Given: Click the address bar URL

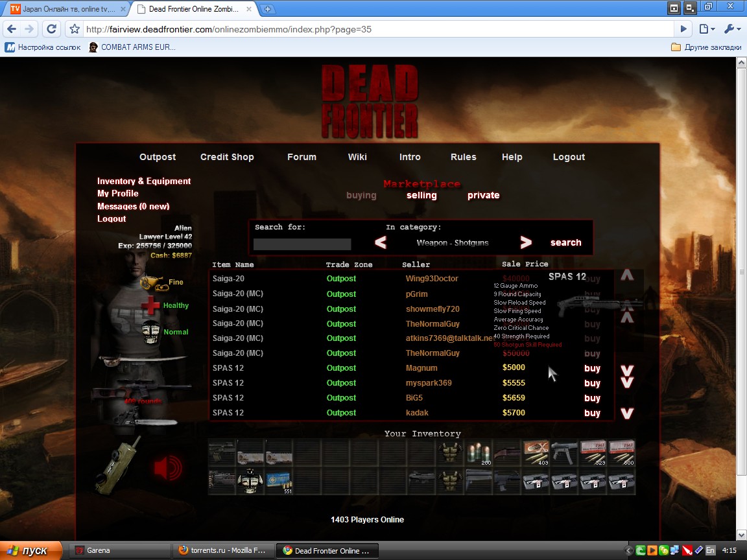Looking at the screenshot, I should click(x=379, y=29).
